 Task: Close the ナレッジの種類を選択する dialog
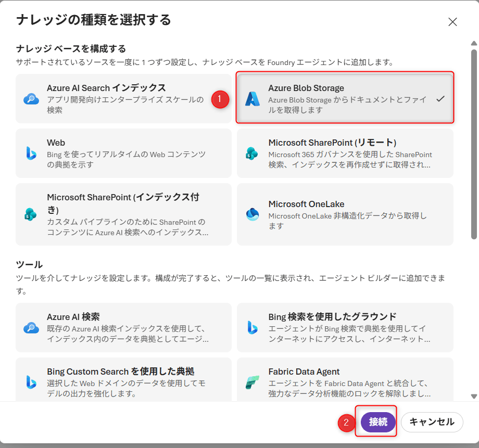coord(452,22)
